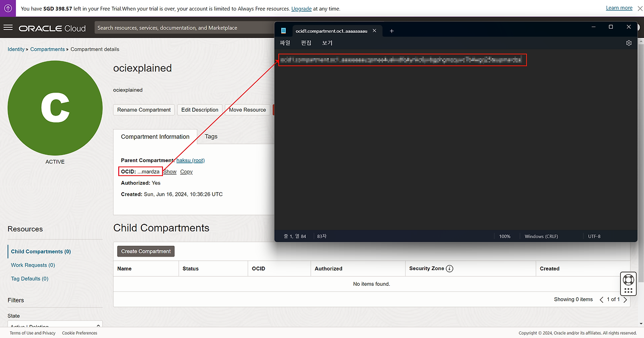Open the 보기 menu in Notepad
The height and width of the screenshot is (338, 644).
[x=327, y=43]
